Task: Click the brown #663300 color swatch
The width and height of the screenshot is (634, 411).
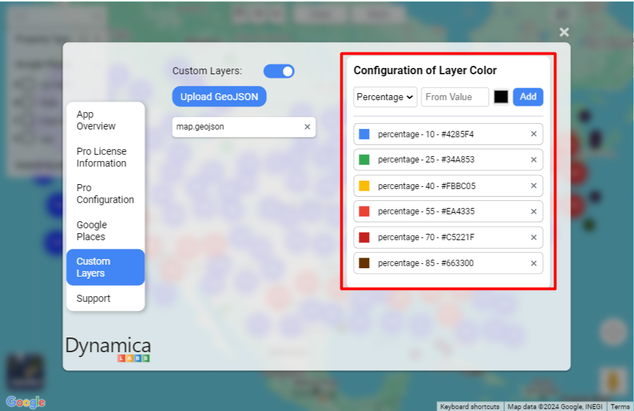Action: coord(364,263)
